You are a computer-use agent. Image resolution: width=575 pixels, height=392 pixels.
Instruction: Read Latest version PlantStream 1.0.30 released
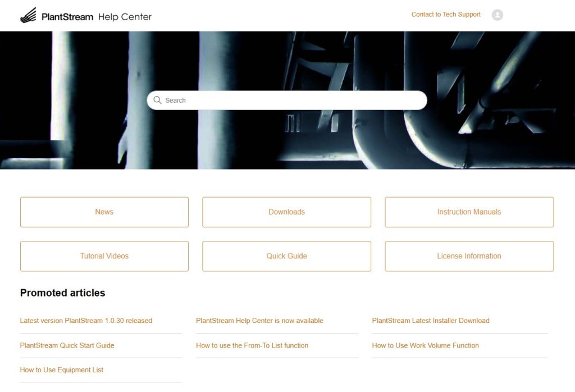86,321
